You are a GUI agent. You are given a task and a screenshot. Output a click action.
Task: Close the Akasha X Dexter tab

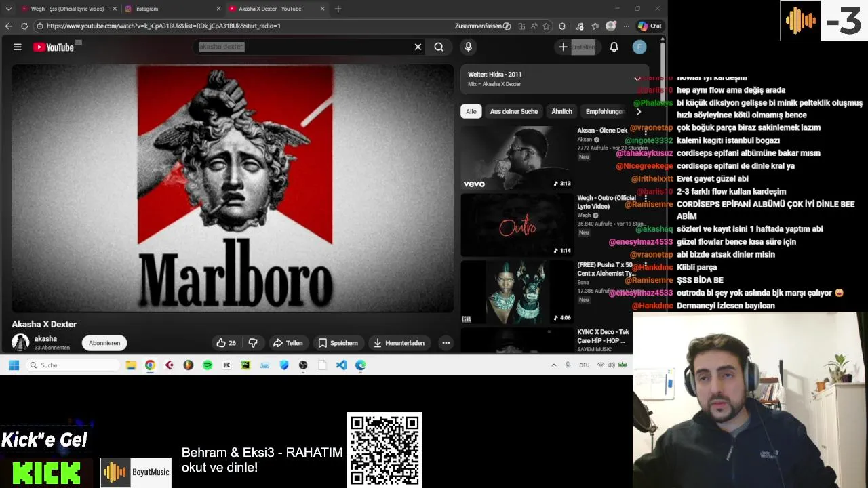click(322, 9)
